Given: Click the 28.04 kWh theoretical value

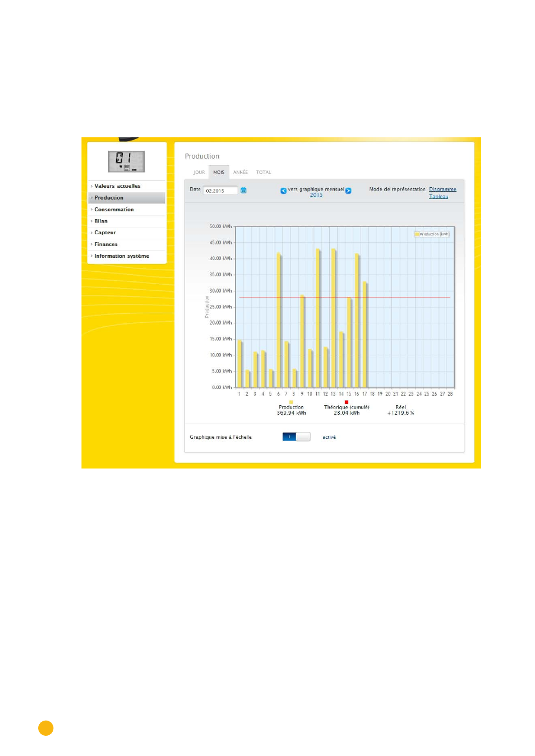Looking at the screenshot, I should (347, 413).
